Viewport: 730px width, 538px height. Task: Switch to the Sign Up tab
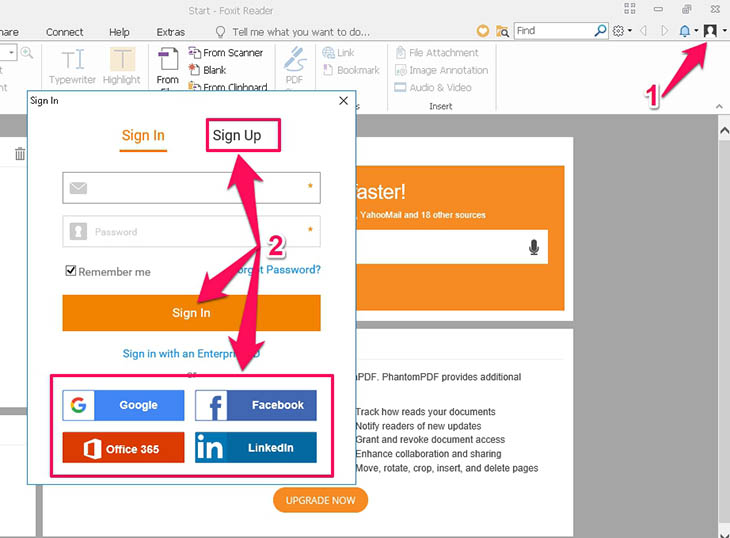[x=237, y=135]
